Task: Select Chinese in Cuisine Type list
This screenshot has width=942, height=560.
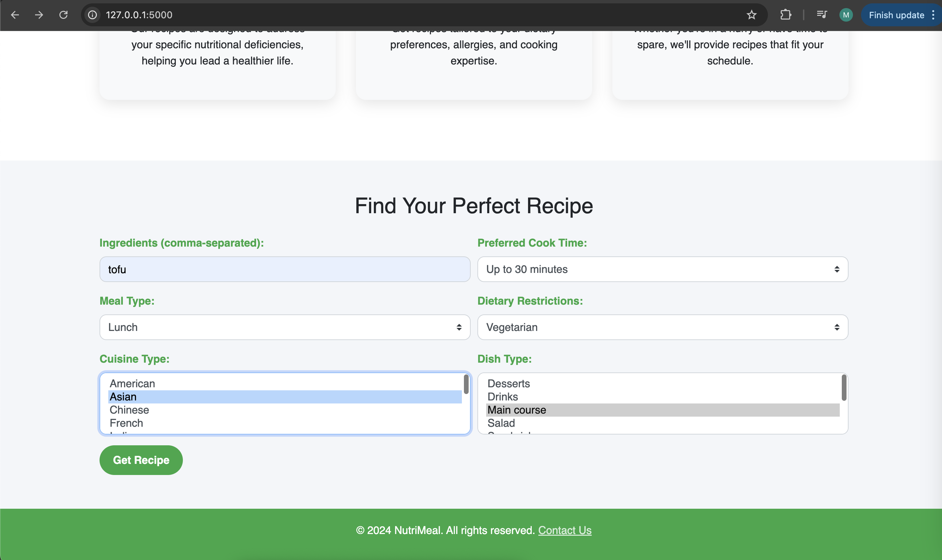Action: point(130,410)
